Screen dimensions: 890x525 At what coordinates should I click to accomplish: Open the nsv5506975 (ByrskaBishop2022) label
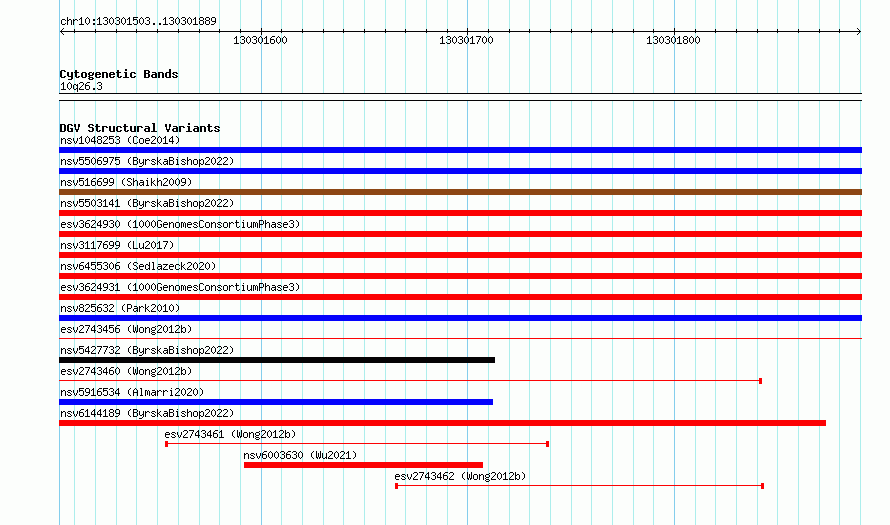tap(147, 161)
